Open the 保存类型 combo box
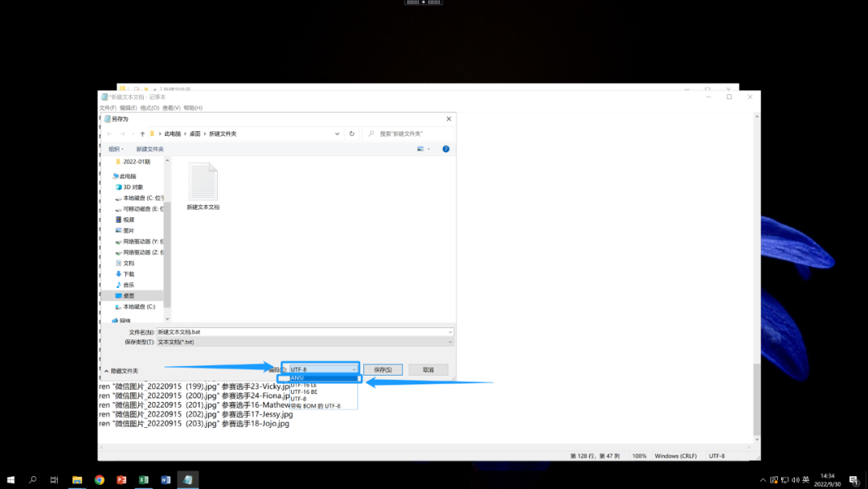This screenshot has width=868, height=489. point(305,343)
